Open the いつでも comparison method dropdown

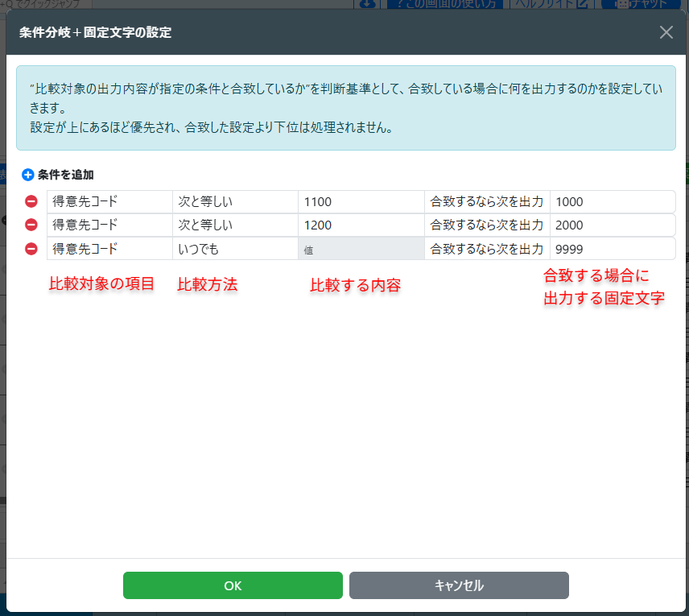click(235, 249)
